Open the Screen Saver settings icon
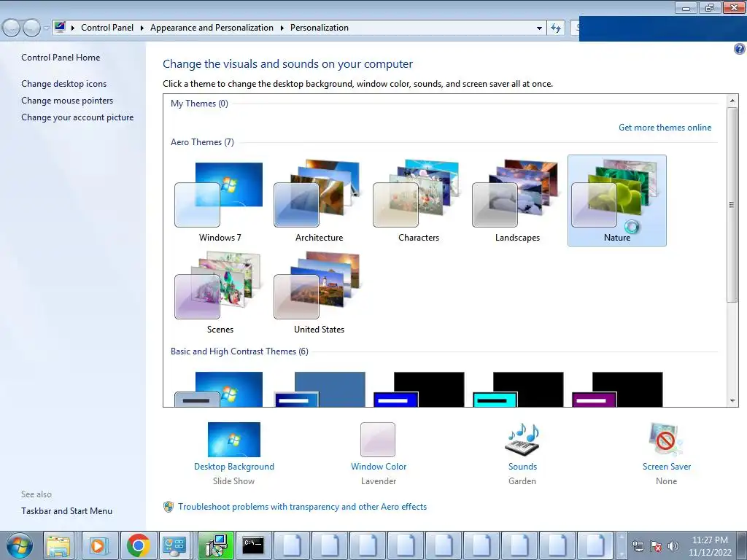The width and height of the screenshot is (747, 560). (666, 440)
